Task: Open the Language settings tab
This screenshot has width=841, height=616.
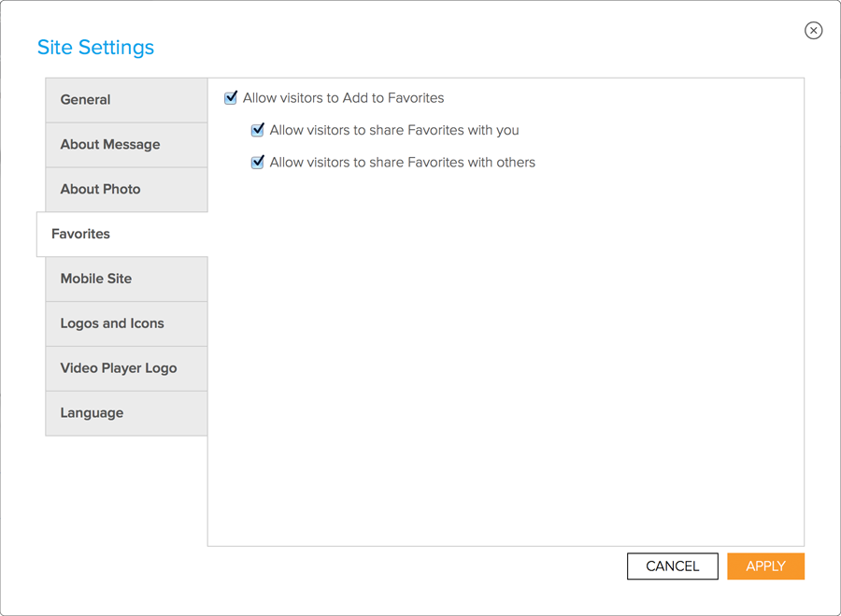Action: pyautogui.click(x=126, y=413)
